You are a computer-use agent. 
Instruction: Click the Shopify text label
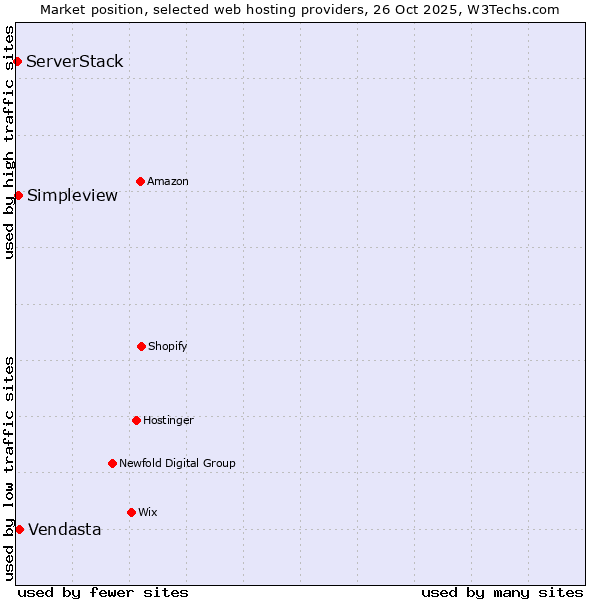pos(168,346)
